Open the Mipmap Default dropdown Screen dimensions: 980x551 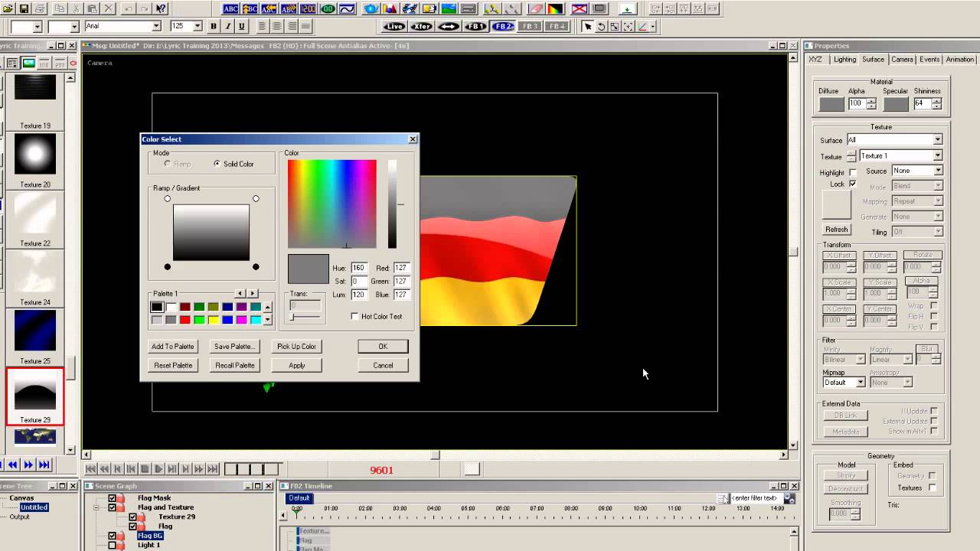click(x=861, y=383)
